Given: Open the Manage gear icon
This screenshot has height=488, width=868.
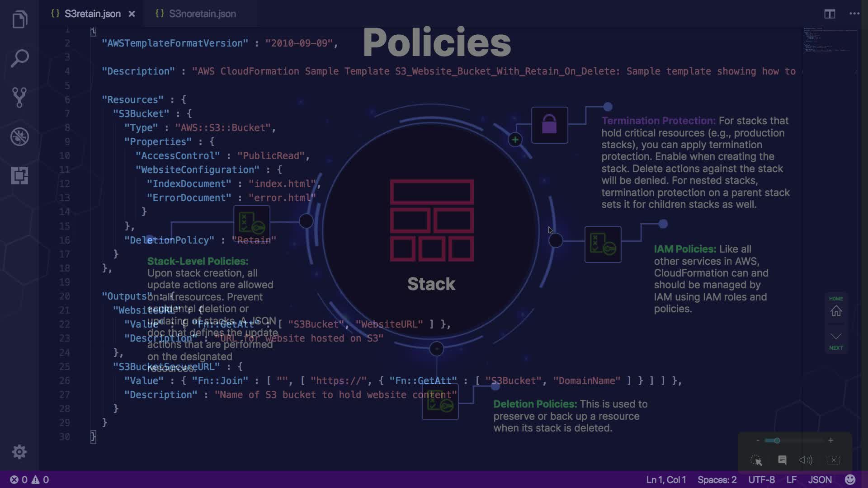Looking at the screenshot, I should click(x=19, y=451).
